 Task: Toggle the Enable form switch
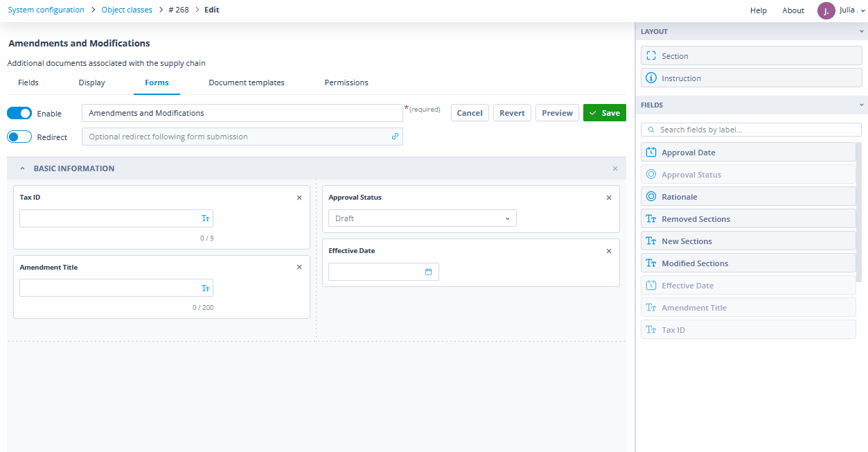[19, 113]
